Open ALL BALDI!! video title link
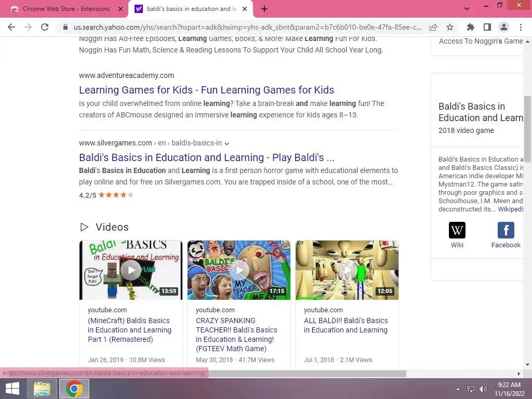 pyautogui.click(x=345, y=325)
